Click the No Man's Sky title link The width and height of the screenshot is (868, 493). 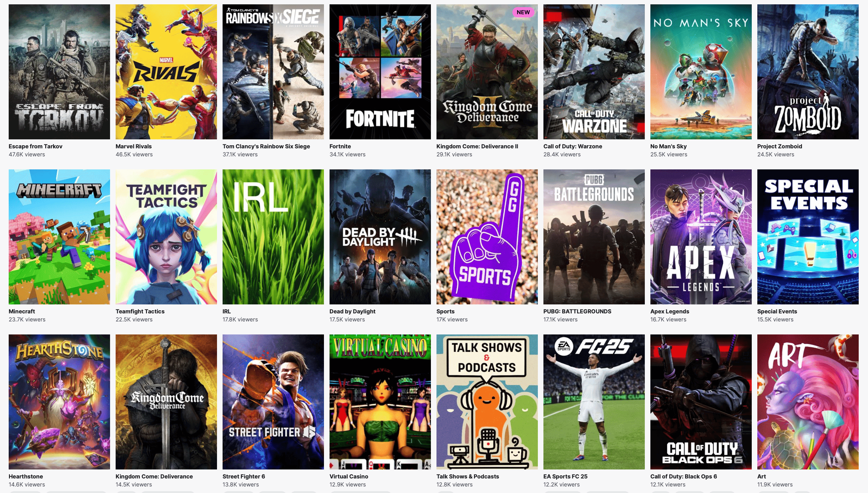coord(668,146)
